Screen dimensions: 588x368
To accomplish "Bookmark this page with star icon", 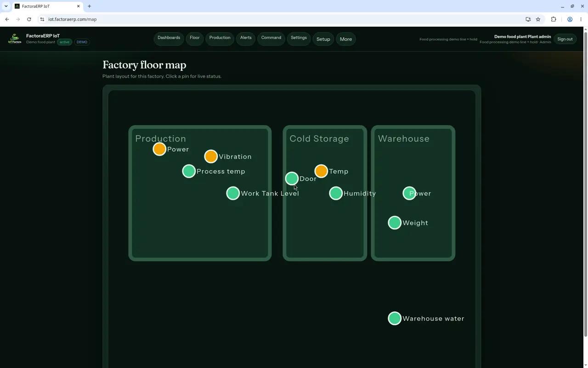I will [538, 19].
